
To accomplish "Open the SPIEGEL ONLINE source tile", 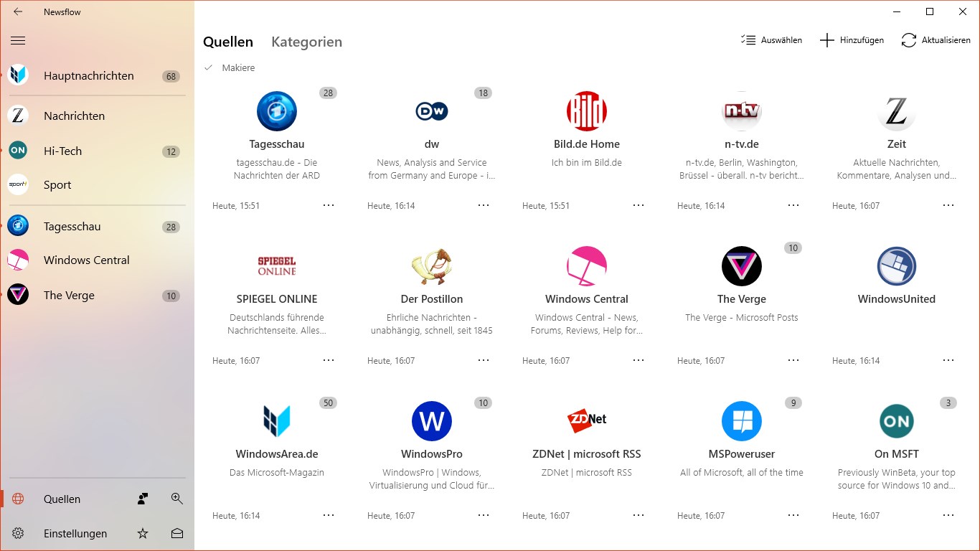I will point(277,298).
